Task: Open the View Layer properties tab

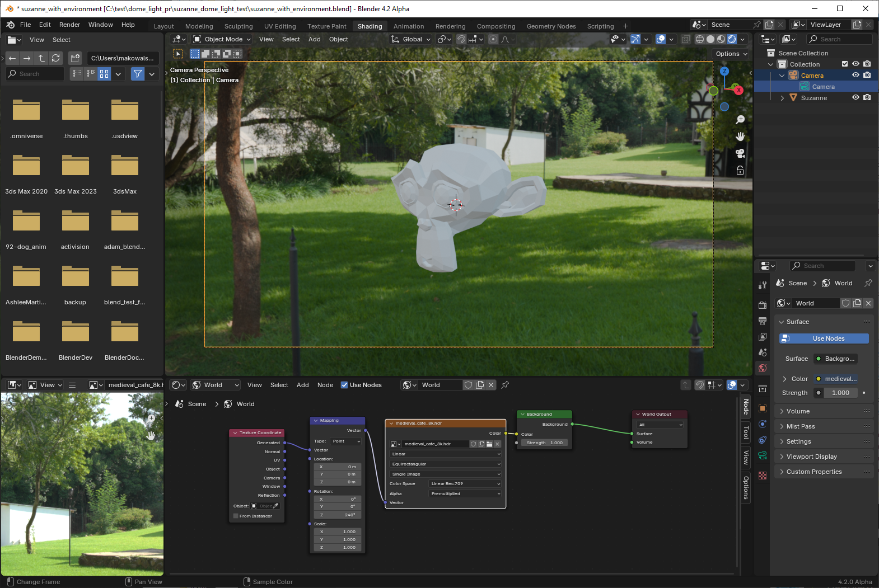Action: pyautogui.click(x=763, y=337)
